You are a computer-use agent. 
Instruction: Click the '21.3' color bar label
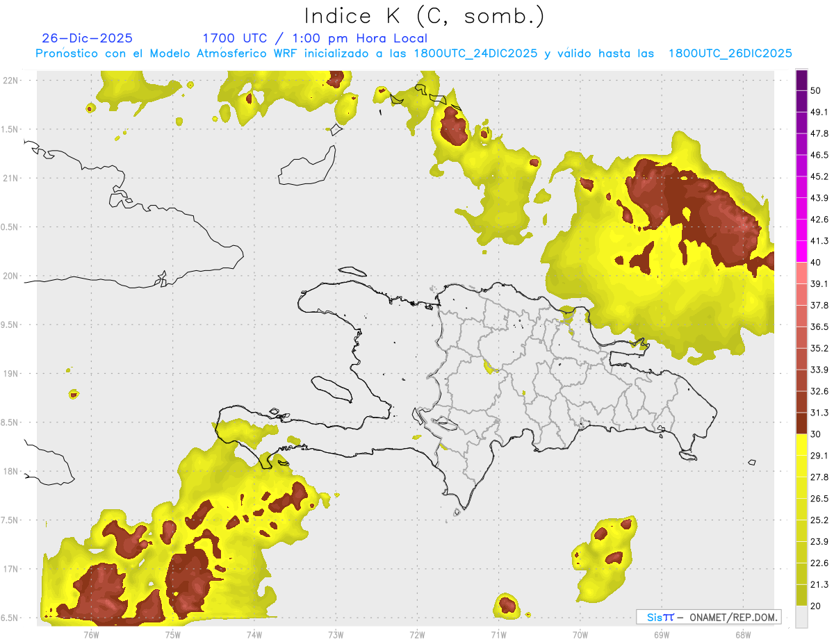pyautogui.click(x=819, y=584)
